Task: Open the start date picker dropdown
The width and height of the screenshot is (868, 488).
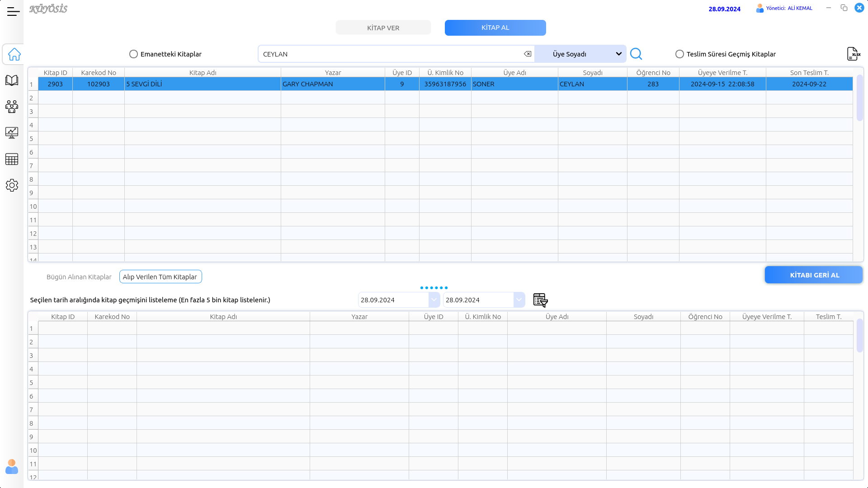Action: coord(434,300)
